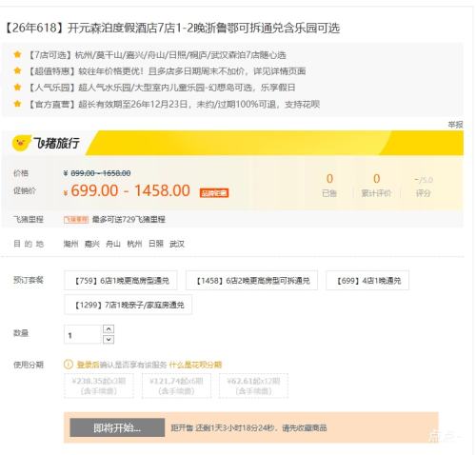Click the Fliggy pig logo icon
This screenshot has width=476, height=455.
click(21, 144)
